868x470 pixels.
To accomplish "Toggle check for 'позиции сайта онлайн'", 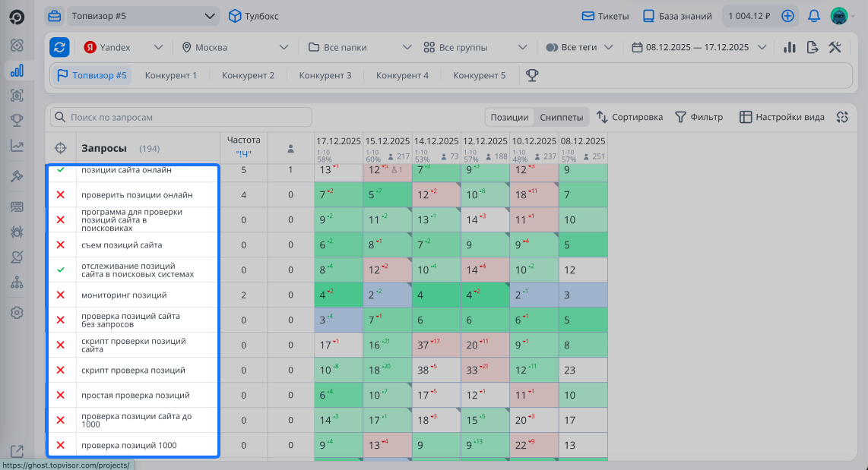I will pyautogui.click(x=61, y=170).
